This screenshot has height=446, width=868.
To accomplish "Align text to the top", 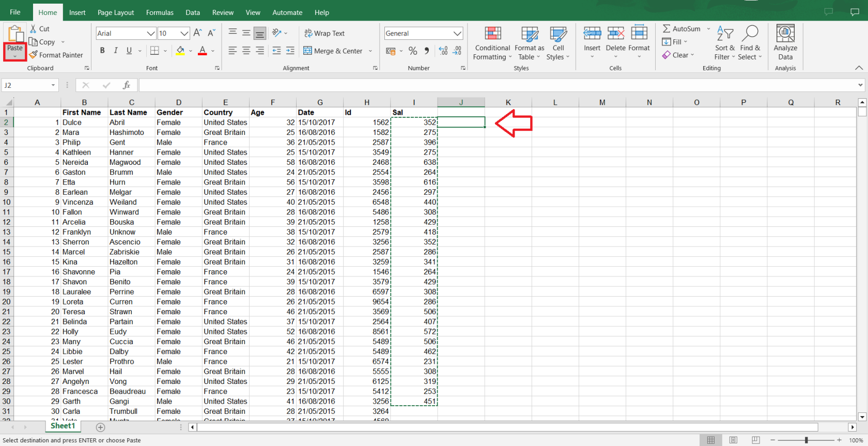I will [x=233, y=33].
